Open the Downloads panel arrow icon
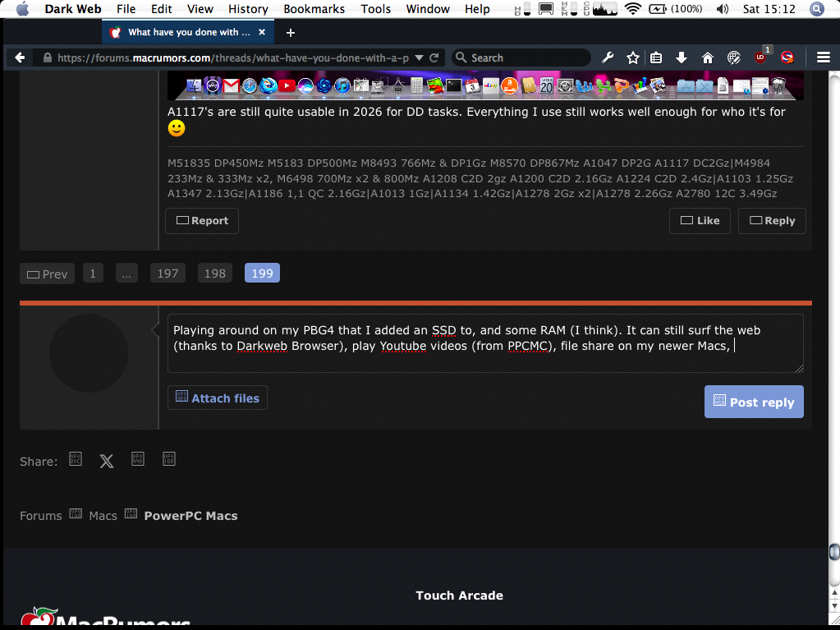840x630 pixels. 681,57
